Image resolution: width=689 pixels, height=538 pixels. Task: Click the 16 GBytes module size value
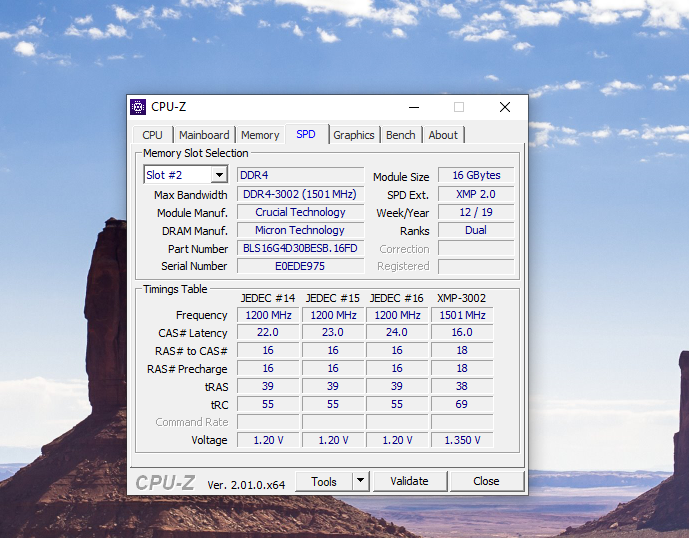pyautogui.click(x=476, y=175)
